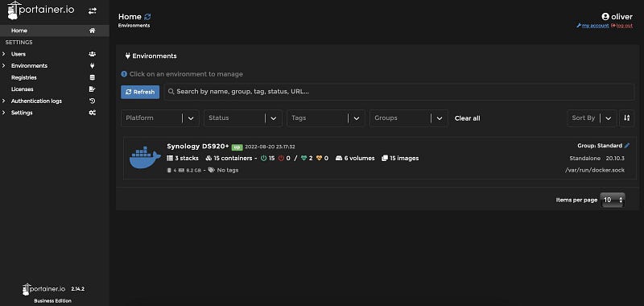Click the 6 volumes text
Image resolution: width=644 pixels, height=306 pixels.
point(359,158)
